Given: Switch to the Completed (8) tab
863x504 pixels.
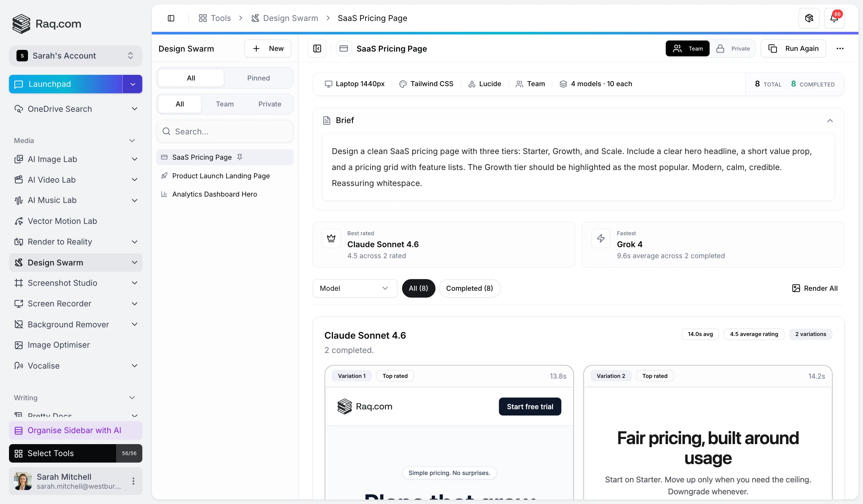Looking at the screenshot, I should (469, 288).
